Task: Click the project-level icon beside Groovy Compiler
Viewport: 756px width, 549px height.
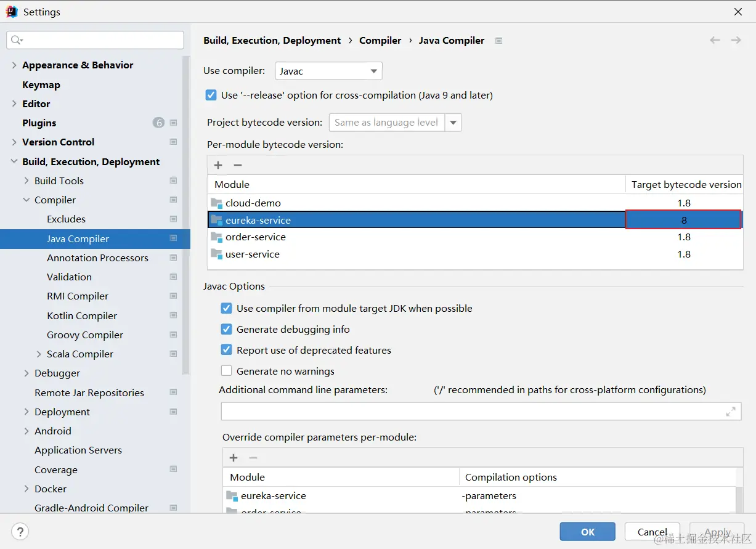Action: (x=173, y=335)
